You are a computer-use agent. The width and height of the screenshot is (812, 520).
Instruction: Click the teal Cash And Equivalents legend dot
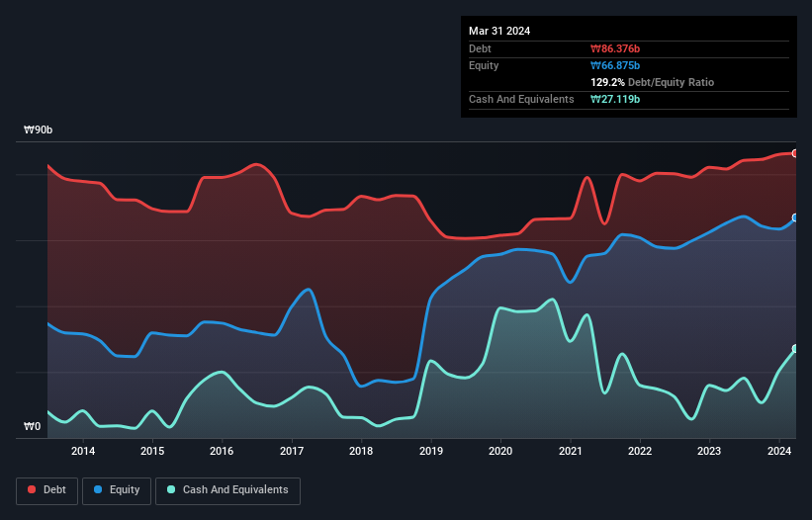pyautogui.click(x=171, y=489)
